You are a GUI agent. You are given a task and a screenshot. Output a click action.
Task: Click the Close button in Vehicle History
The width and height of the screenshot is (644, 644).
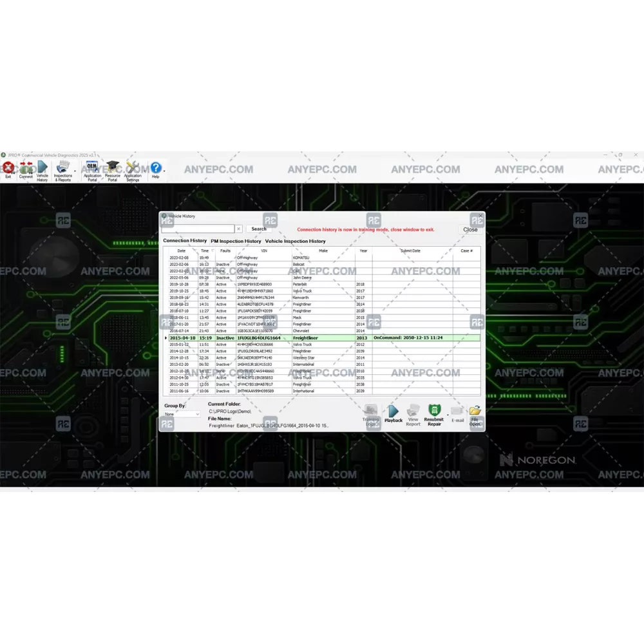(470, 229)
